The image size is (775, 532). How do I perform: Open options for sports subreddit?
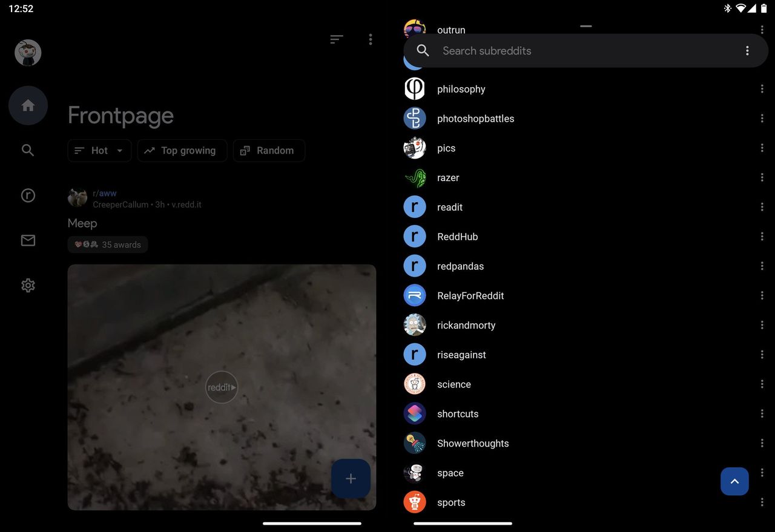point(762,502)
